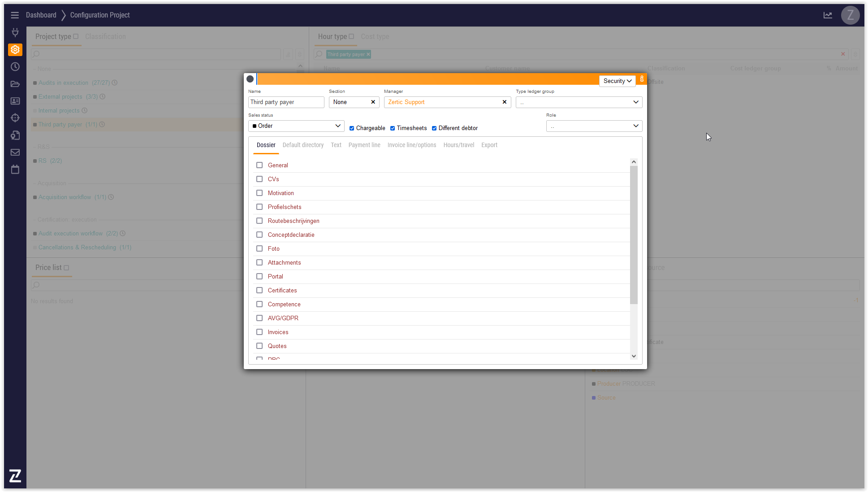The height and width of the screenshot is (492, 868).
Task: Click the chart statistics icon in header
Action: (828, 15)
